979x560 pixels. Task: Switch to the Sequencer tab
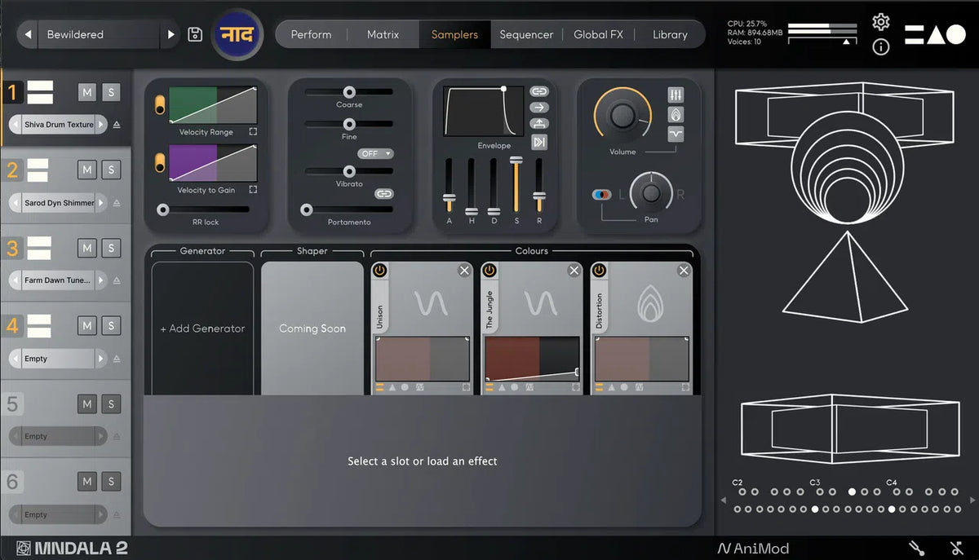coord(526,34)
